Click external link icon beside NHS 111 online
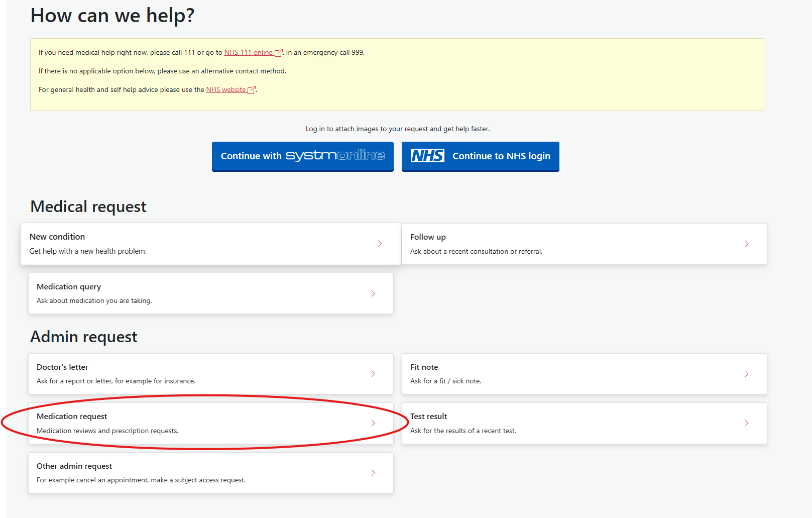Screen dimensions: 812x518 coord(278,53)
